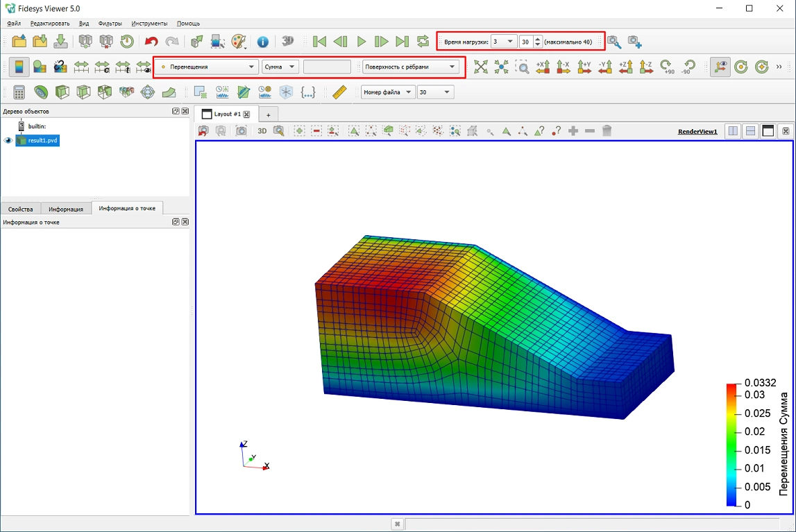The width and height of the screenshot is (796, 532).
Task: Click the zoom to box icon
Action: [522, 67]
